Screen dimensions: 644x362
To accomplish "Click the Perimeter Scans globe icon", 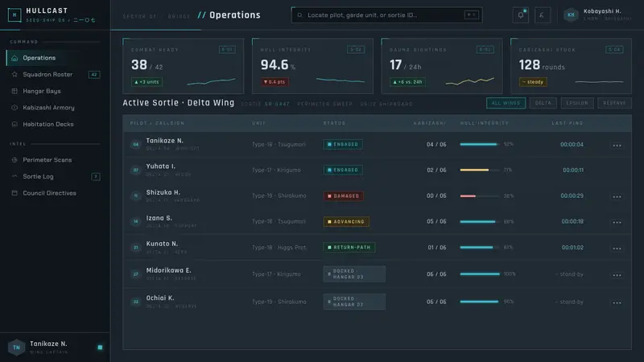I will click(14, 159).
